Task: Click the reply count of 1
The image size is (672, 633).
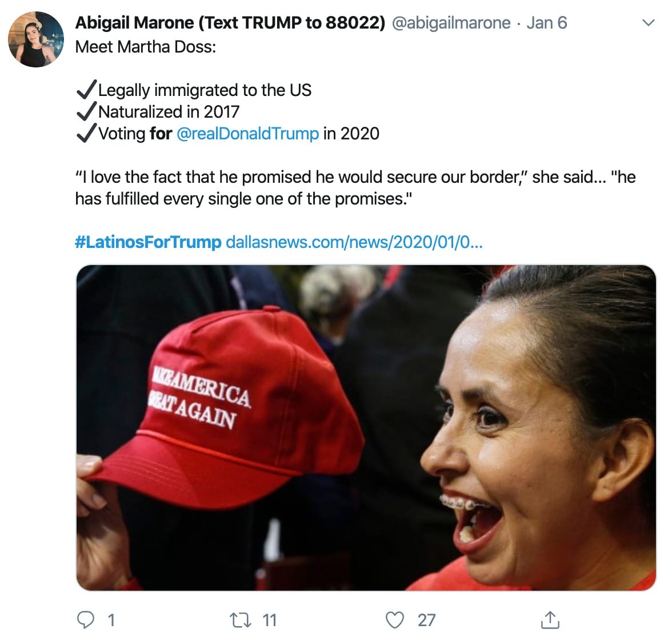Action: pyautogui.click(x=111, y=620)
